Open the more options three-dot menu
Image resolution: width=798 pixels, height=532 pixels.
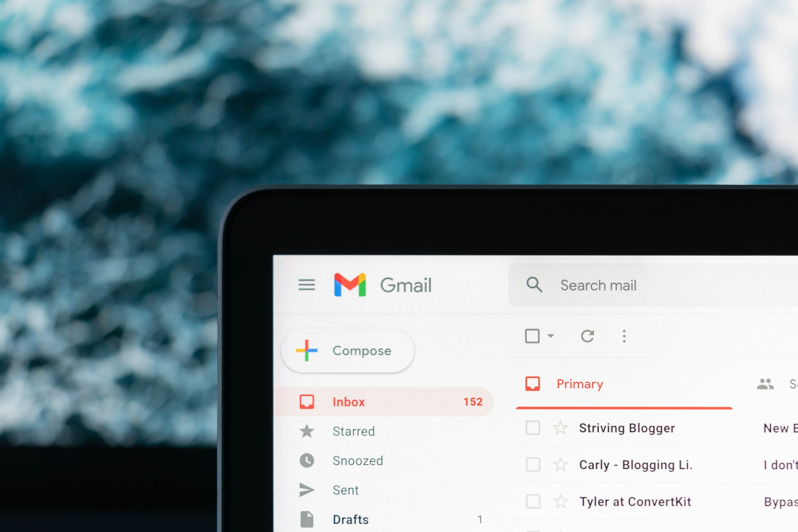[624, 336]
